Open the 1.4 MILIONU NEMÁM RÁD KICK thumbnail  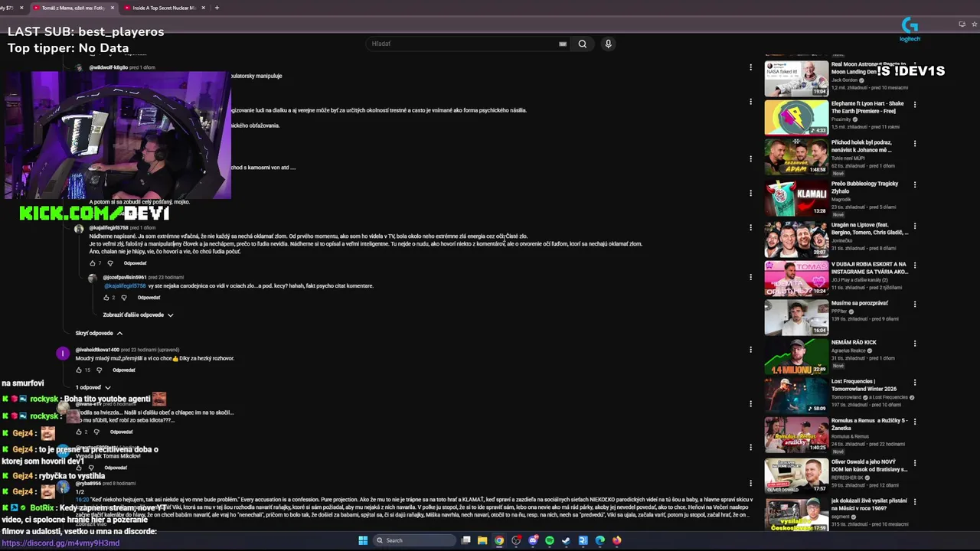(x=796, y=356)
